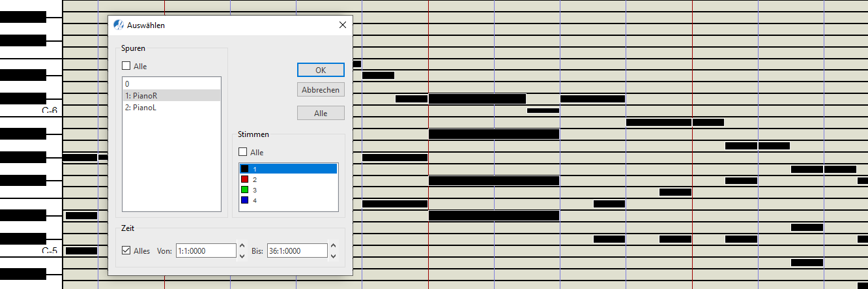Screen dimensions: 868x289
Task: Uncheck the Alles time checkbox
Action: pyautogui.click(x=126, y=251)
